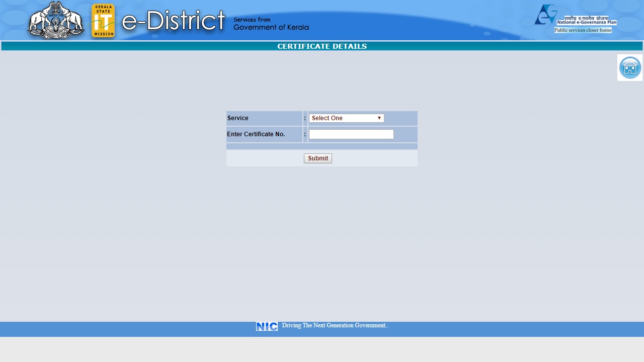Click the colon separator beside Service label
Image resolution: width=644 pixels, height=362 pixels.
pos(305,118)
